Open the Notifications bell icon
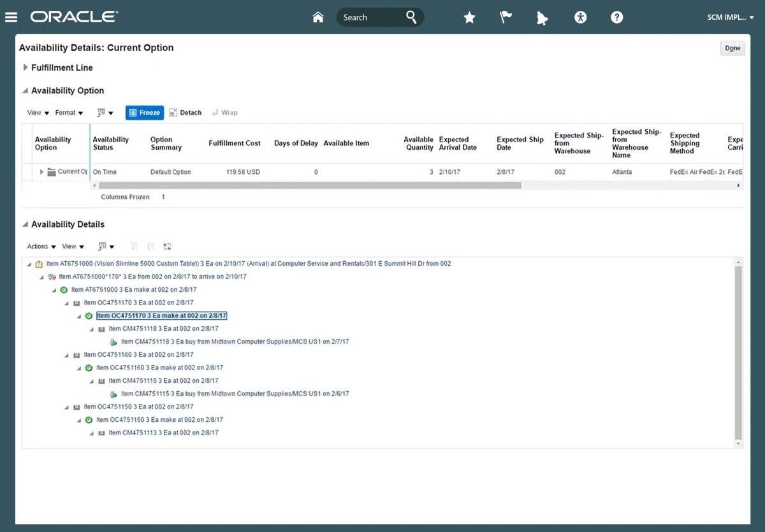The image size is (765, 532). point(542,18)
